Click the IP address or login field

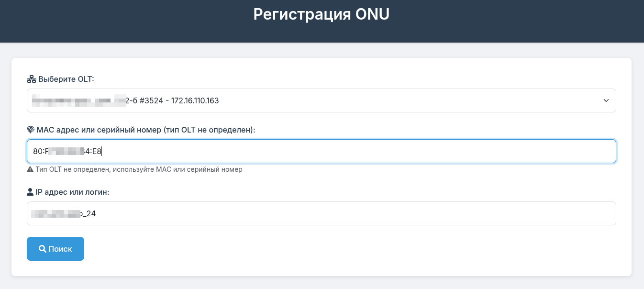(x=321, y=213)
